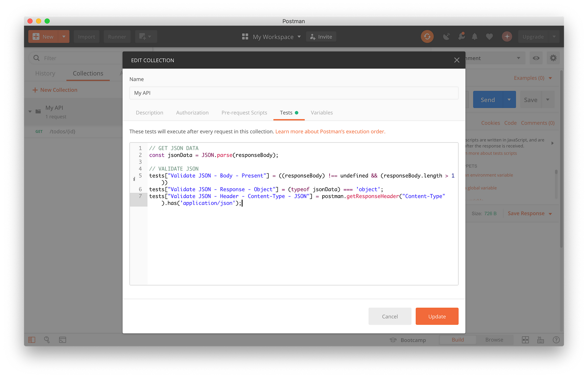Click the line 5 info marker in gutter
588x378 pixels.
[x=134, y=179]
